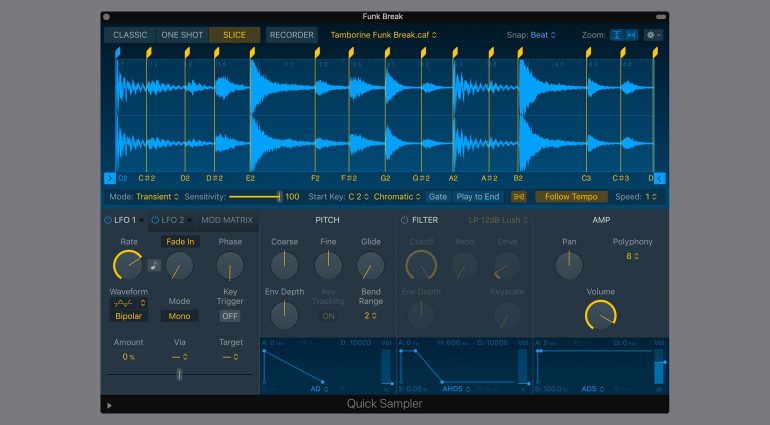Screen dimensions: 770x425
Task: Click the right blue waveform scroll arrow
Action: pyautogui.click(x=660, y=178)
